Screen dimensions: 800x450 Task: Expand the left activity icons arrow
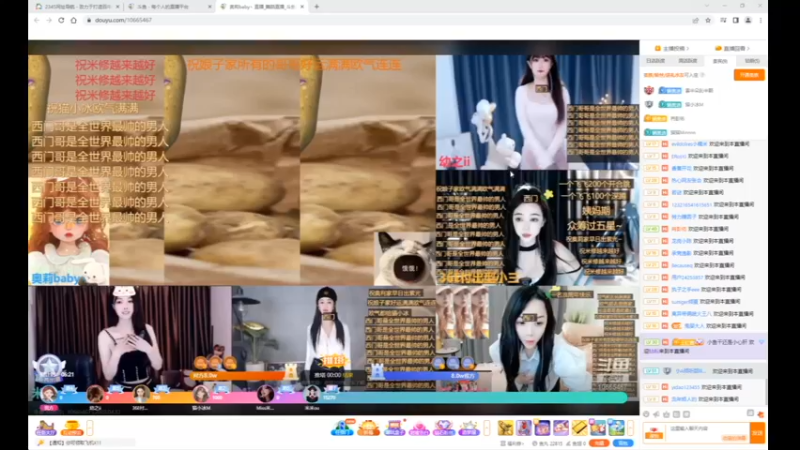click(x=90, y=428)
